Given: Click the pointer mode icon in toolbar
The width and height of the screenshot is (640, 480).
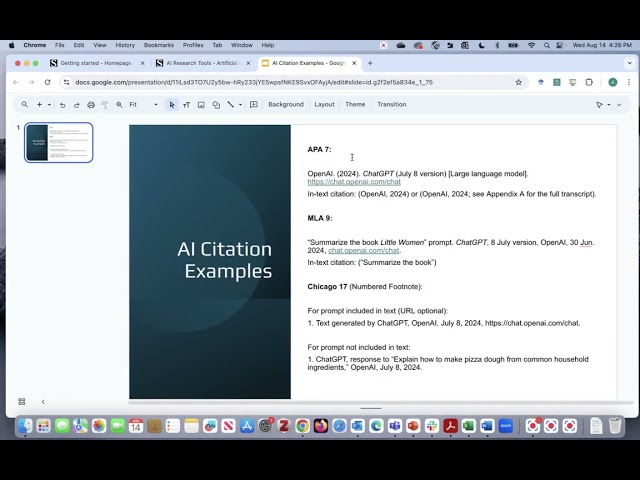Looking at the screenshot, I should point(599,105).
